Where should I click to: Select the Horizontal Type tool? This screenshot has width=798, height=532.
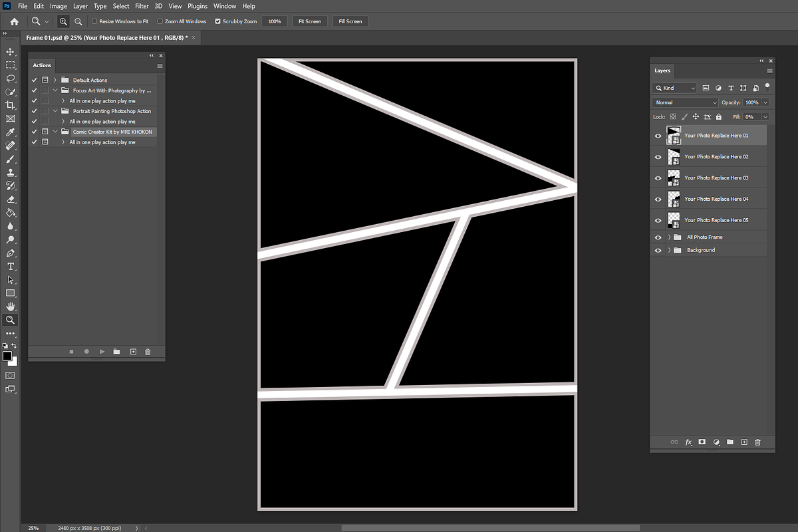10,267
